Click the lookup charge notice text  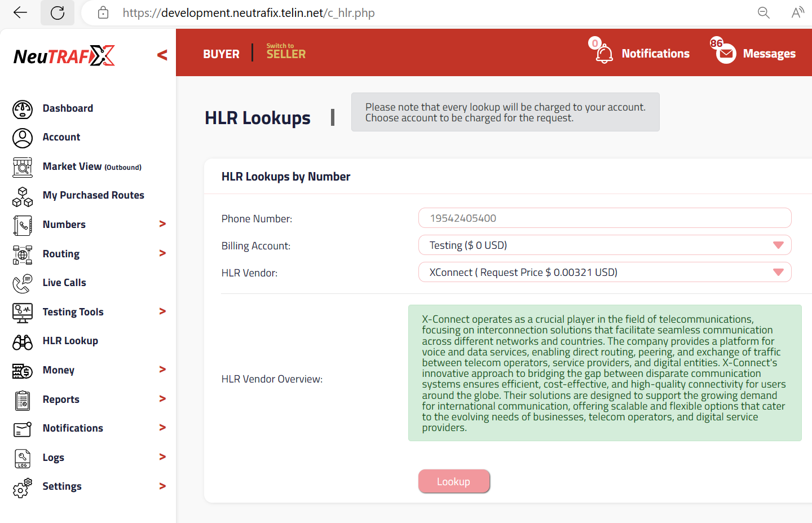(505, 112)
